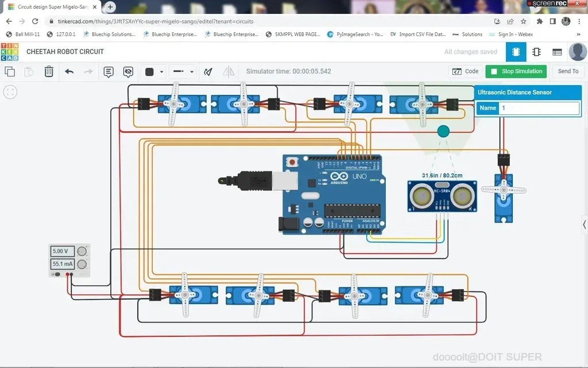588x368 pixels.
Task: Toggle notes visibility icon
Action: (128, 71)
